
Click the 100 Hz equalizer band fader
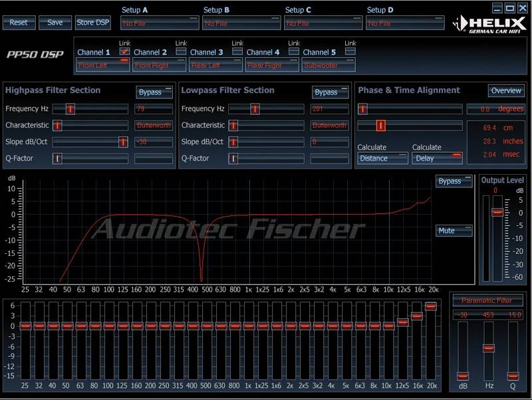(x=109, y=326)
